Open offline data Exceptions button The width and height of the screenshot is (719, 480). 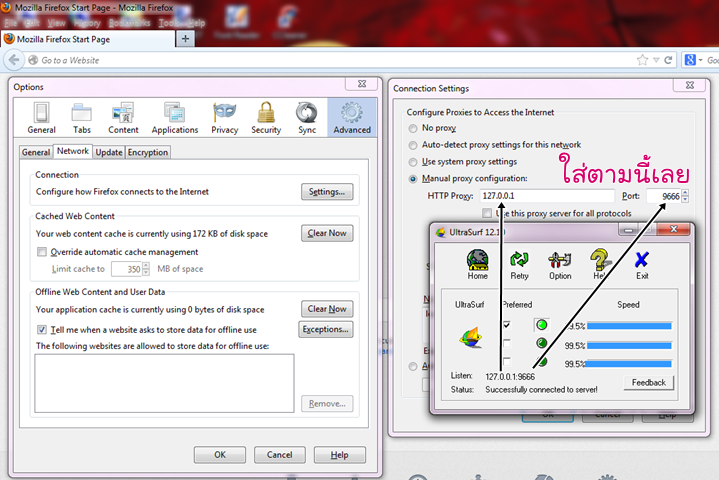326,329
